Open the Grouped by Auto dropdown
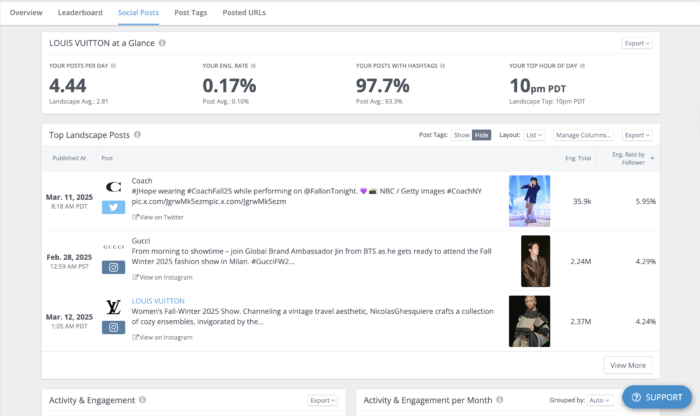The image size is (700, 416). click(600, 400)
